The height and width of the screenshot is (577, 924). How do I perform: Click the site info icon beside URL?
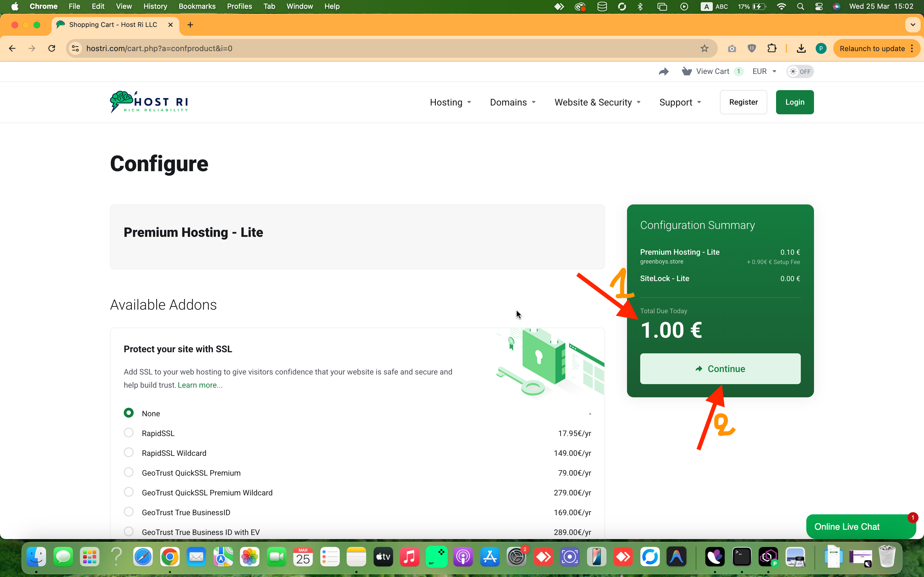tap(76, 48)
